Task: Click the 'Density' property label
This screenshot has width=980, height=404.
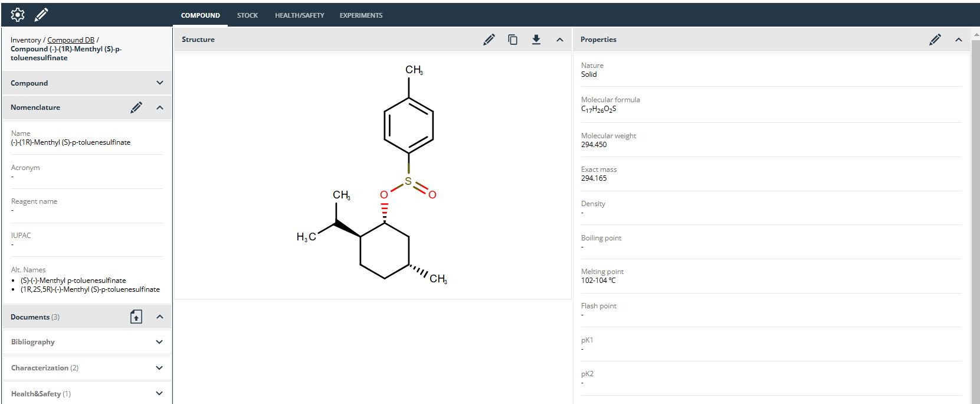Action: (x=593, y=204)
